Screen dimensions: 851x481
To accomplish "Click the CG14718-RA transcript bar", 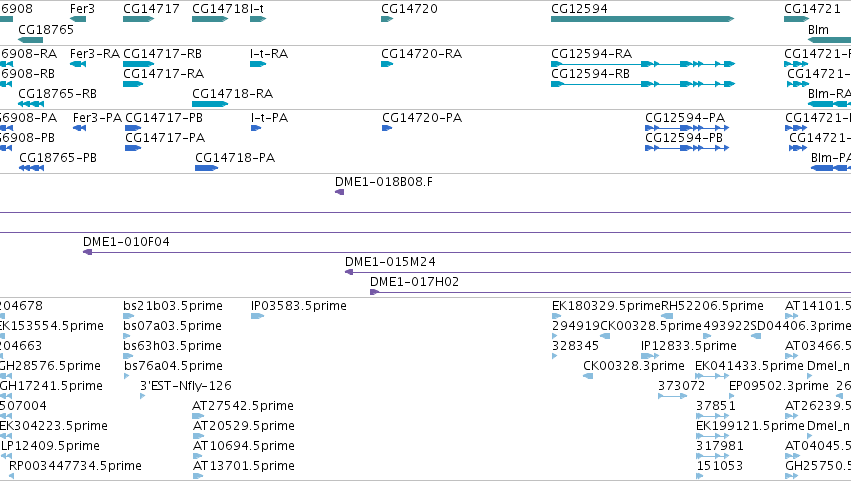I will (x=210, y=104).
